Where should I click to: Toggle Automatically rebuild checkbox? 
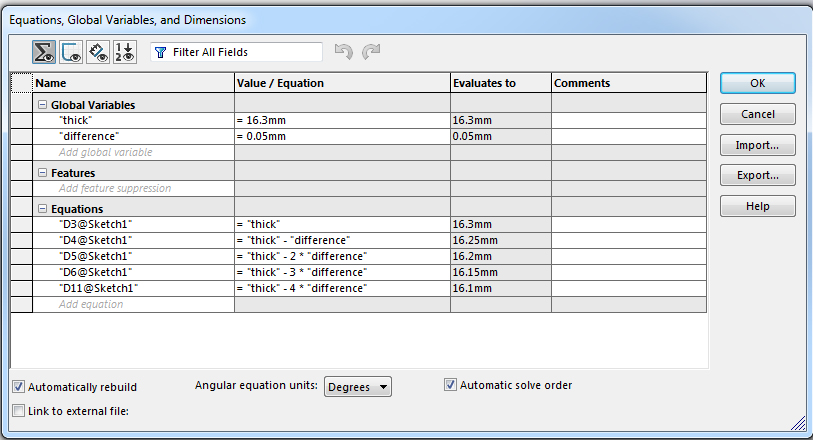20,387
